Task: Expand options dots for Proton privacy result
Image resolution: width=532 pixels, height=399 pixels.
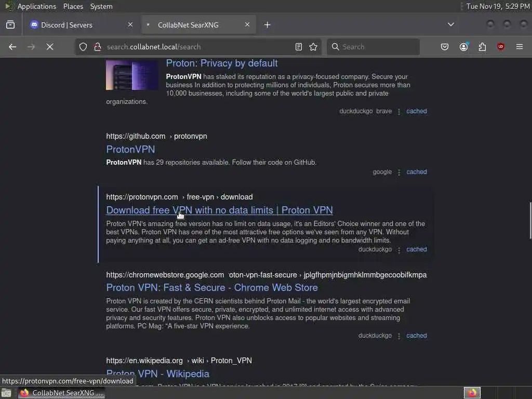Action: pos(399,112)
